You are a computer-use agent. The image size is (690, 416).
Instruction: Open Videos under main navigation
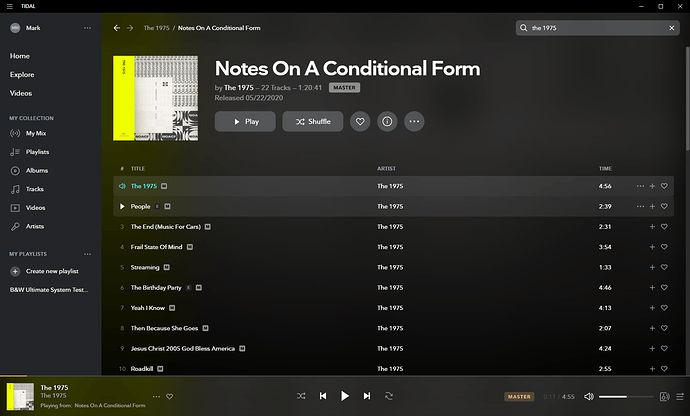tap(21, 93)
